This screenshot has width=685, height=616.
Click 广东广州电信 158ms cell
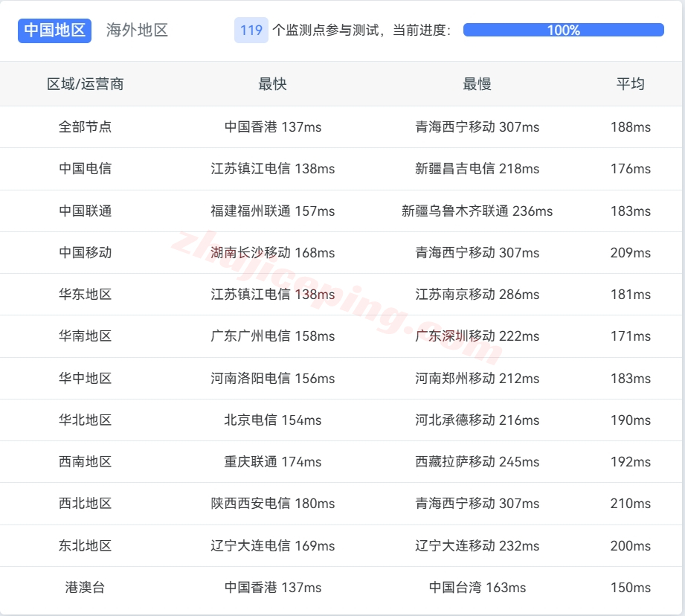pyautogui.click(x=273, y=336)
